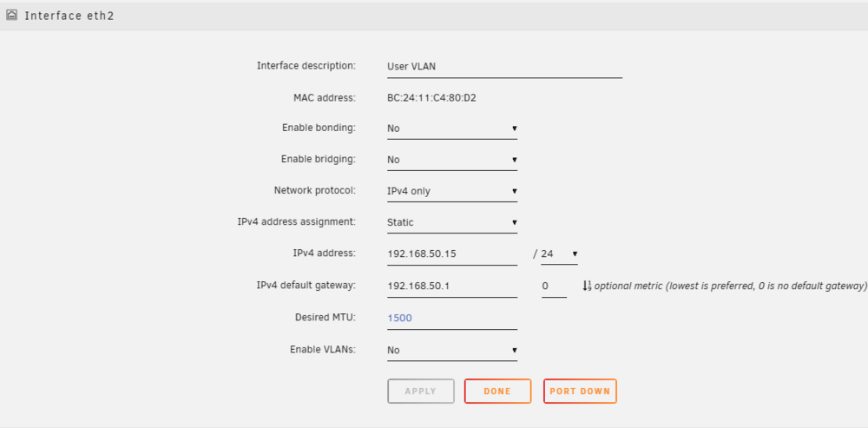Click the APPLY button
Image resolution: width=868 pixels, height=428 pixels.
(421, 391)
